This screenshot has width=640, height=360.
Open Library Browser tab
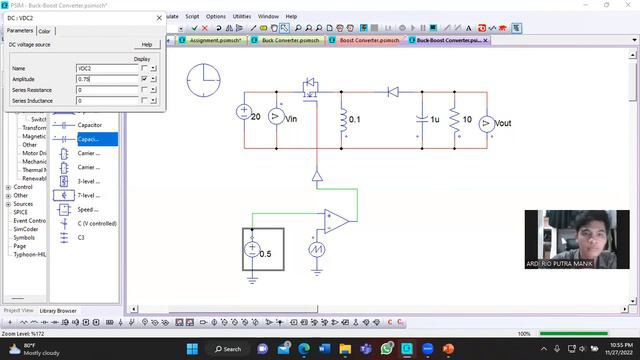click(x=58, y=311)
